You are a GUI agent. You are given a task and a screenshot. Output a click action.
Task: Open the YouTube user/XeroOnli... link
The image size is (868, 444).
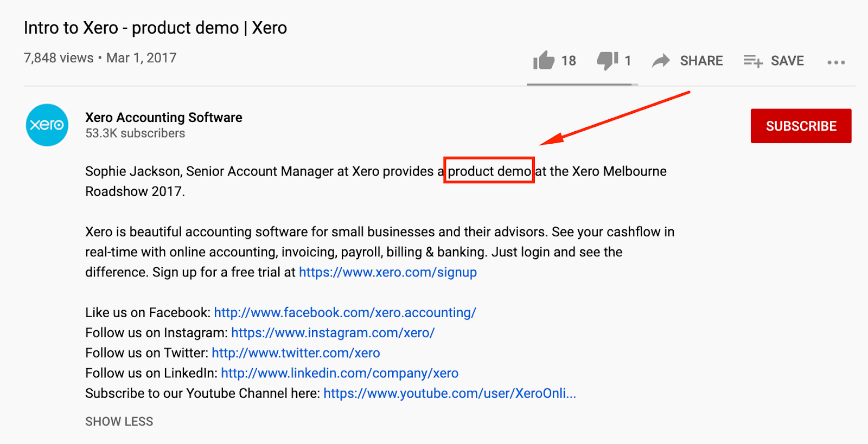(x=450, y=393)
